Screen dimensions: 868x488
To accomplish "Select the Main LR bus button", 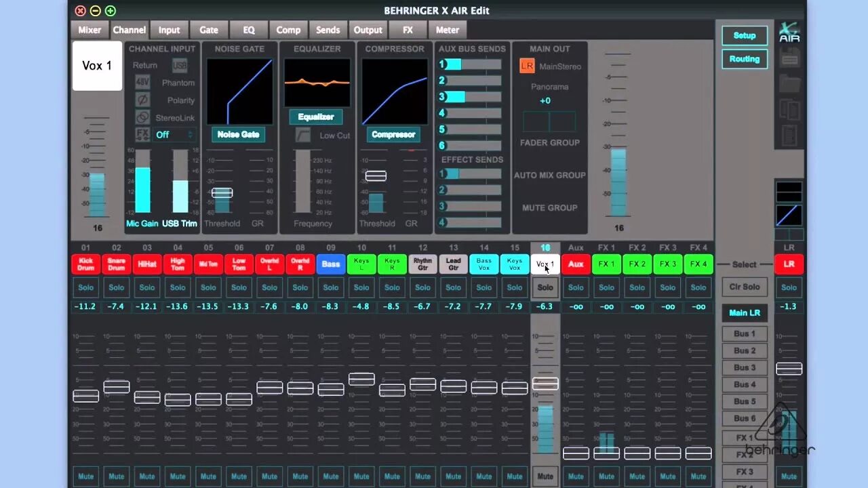I will click(x=745, y=312).
